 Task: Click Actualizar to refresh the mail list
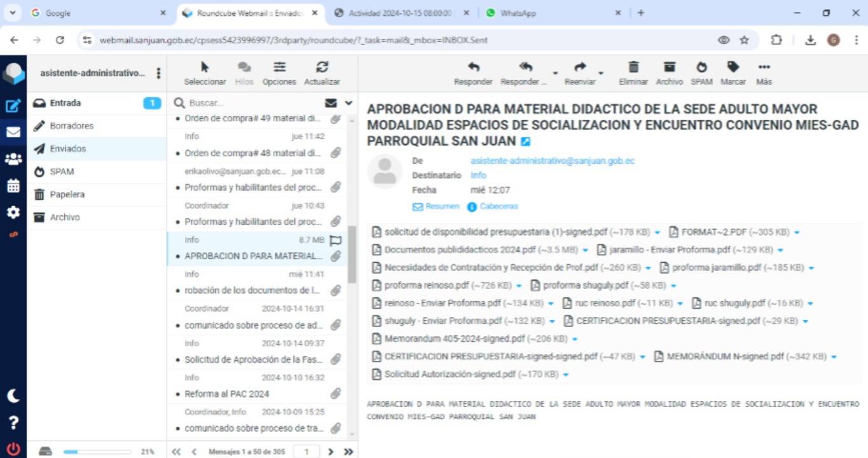coord(322,67)
